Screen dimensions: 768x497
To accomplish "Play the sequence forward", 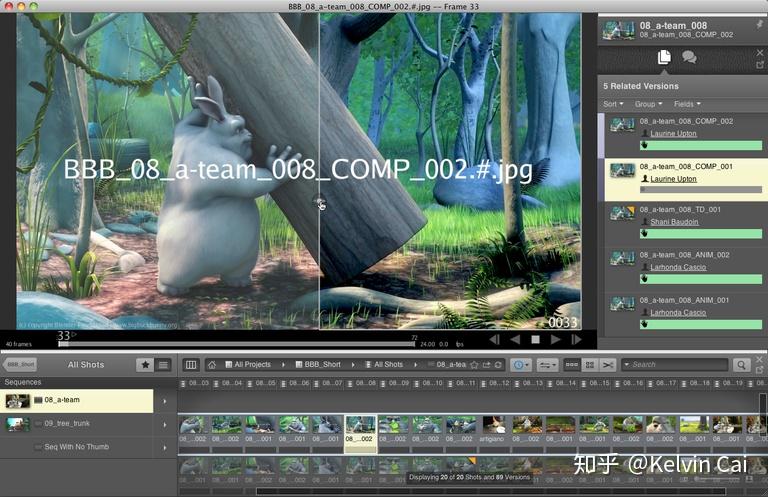I will click(555, 339).
